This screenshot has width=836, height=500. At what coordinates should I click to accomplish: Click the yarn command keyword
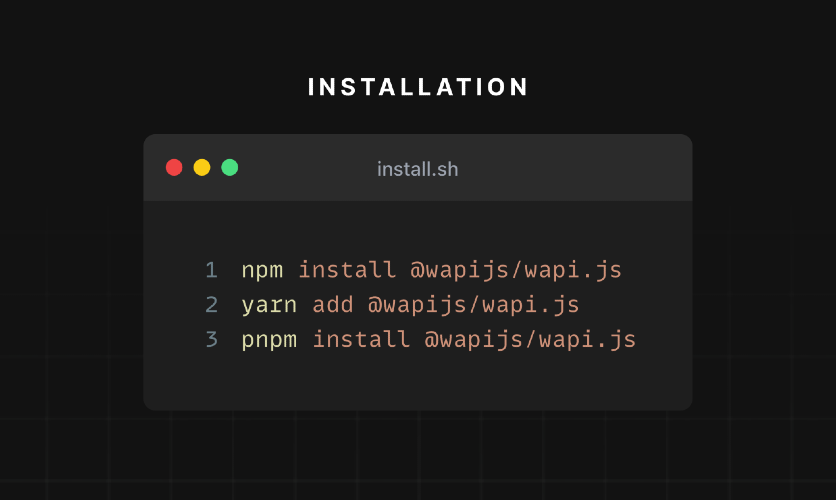269,305
